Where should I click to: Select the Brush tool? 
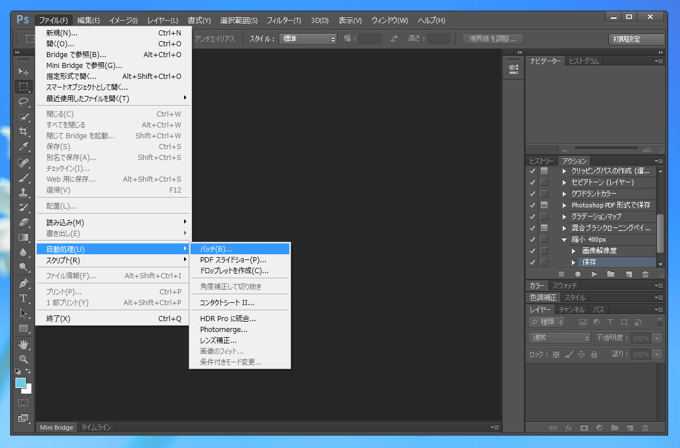click(23, 177)
